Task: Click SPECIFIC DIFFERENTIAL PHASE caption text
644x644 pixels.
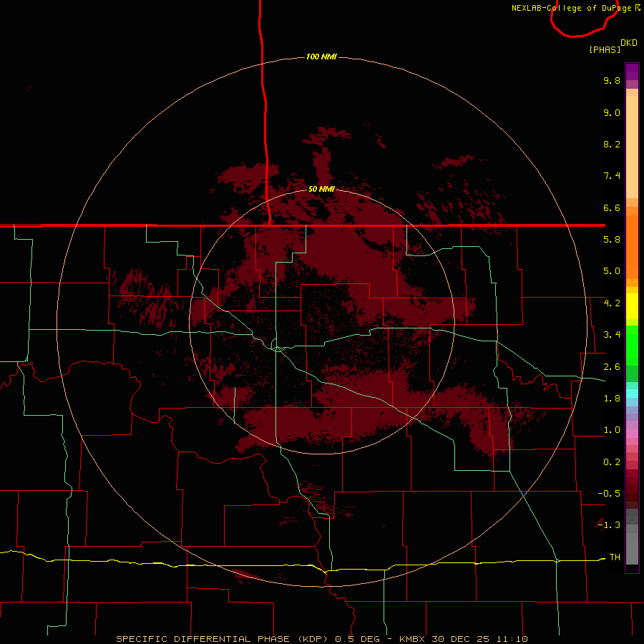Action: tap(203, 639)
